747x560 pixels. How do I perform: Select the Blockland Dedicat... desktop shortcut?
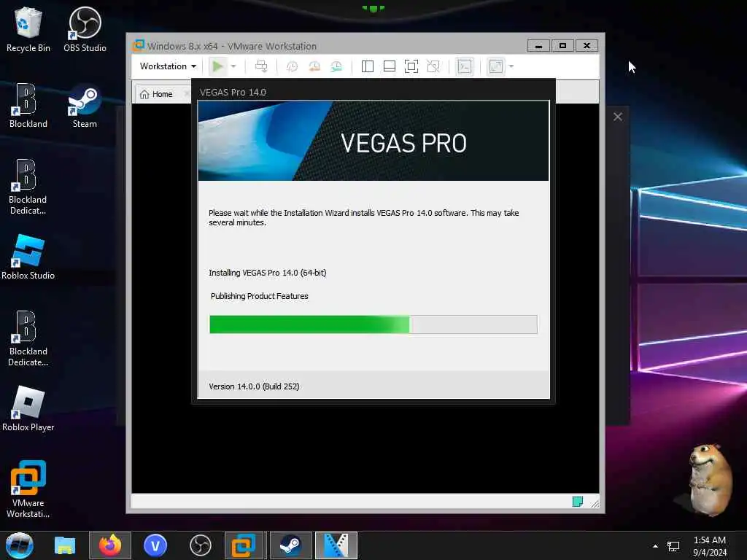28,187
